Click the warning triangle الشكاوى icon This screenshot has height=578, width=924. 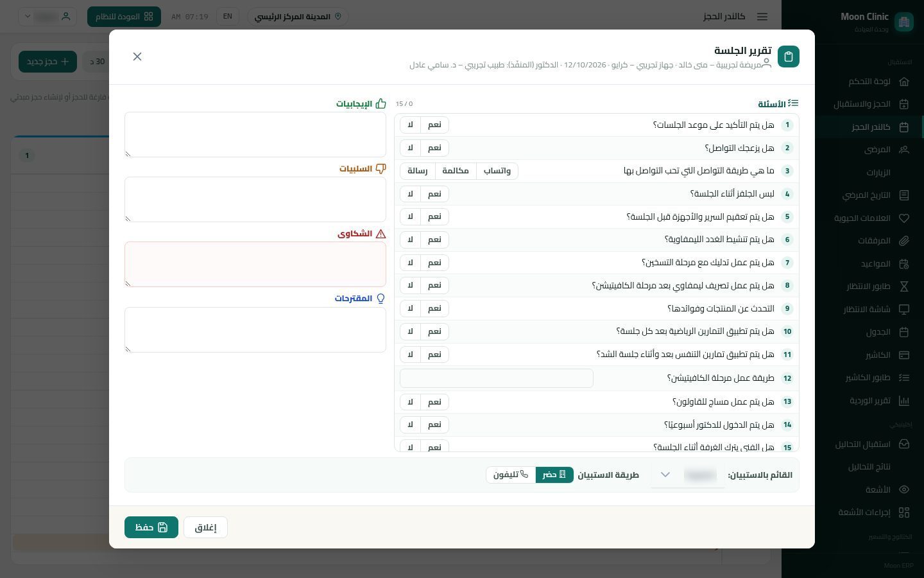381,234
